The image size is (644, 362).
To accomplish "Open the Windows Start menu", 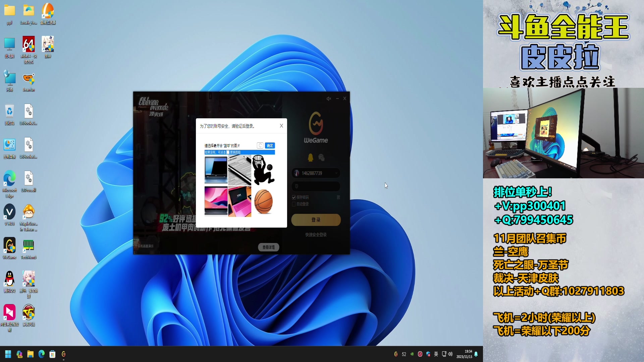I will tap(8, 354).
